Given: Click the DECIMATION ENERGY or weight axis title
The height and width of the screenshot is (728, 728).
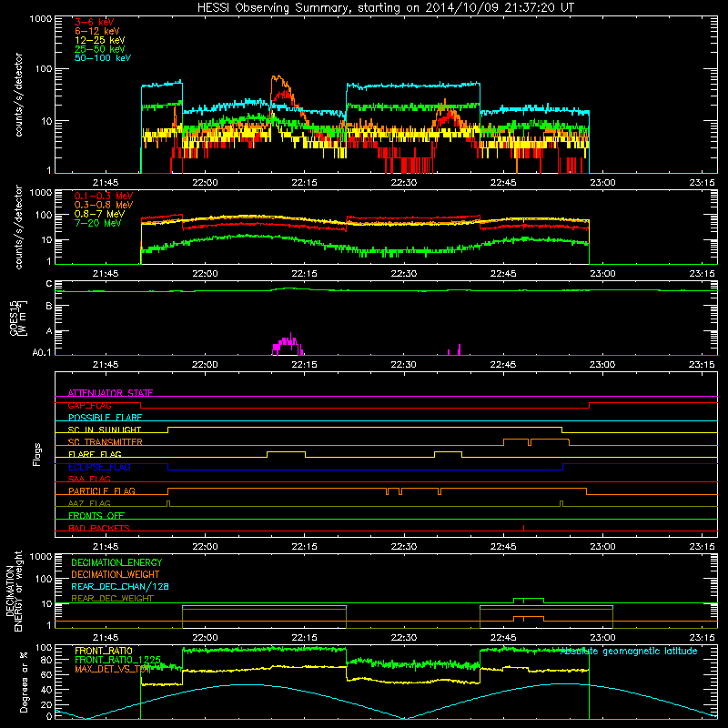Looking at the screenshot, I should 14,591.
